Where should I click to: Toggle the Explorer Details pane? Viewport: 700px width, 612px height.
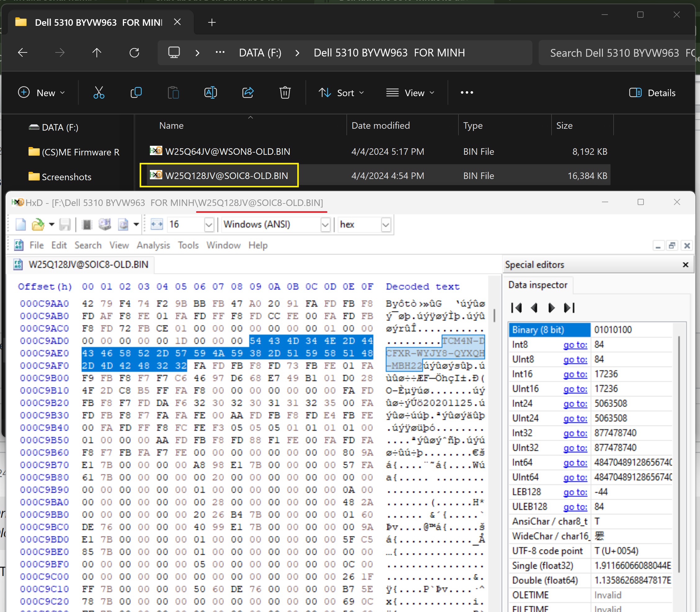652,92
